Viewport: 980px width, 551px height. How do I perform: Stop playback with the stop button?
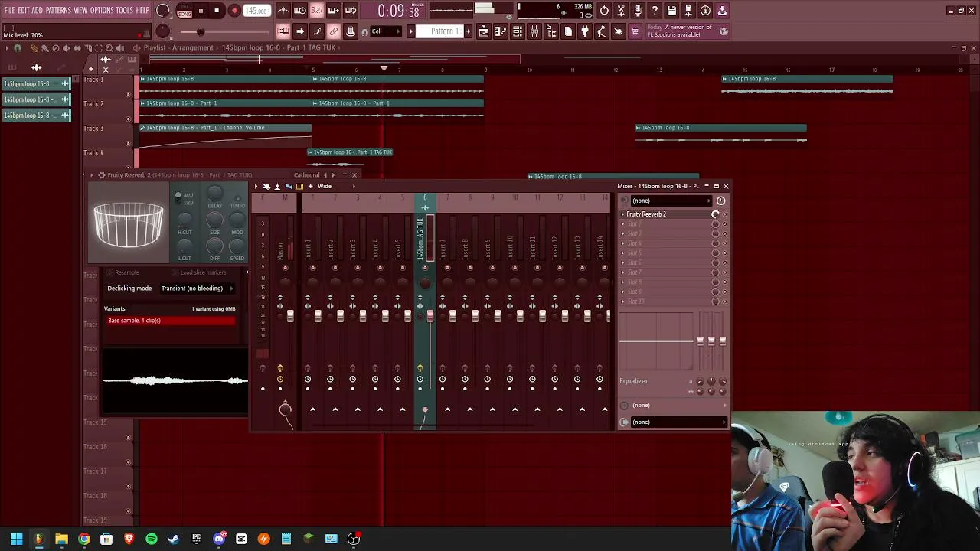point(217,11)
